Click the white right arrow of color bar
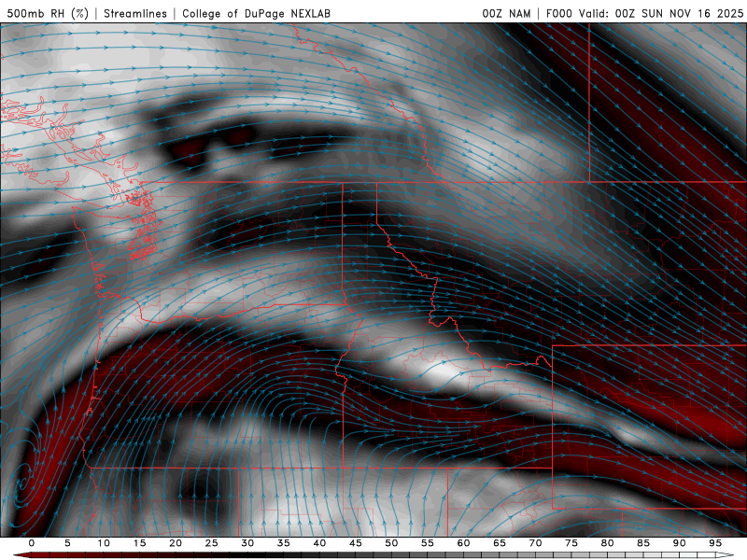 (x=725, y=555)
